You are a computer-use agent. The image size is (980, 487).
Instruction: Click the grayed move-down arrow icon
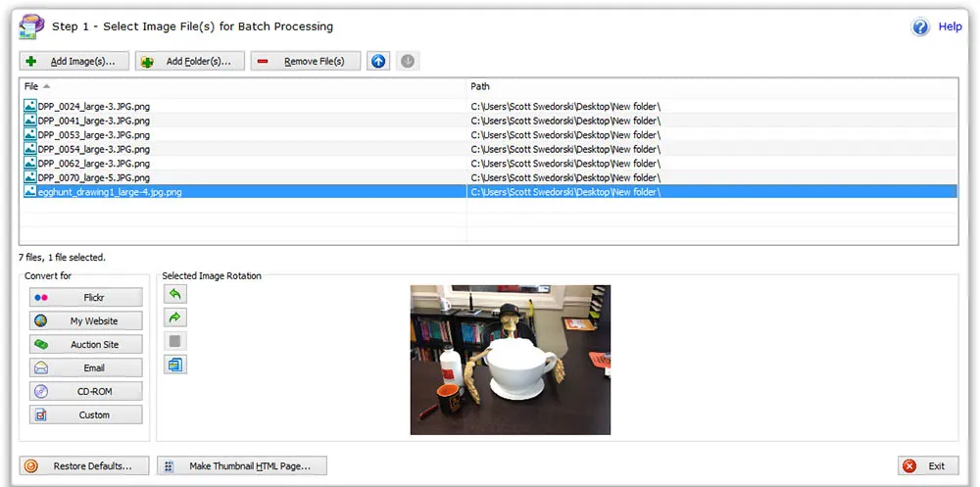click(408, 62)
